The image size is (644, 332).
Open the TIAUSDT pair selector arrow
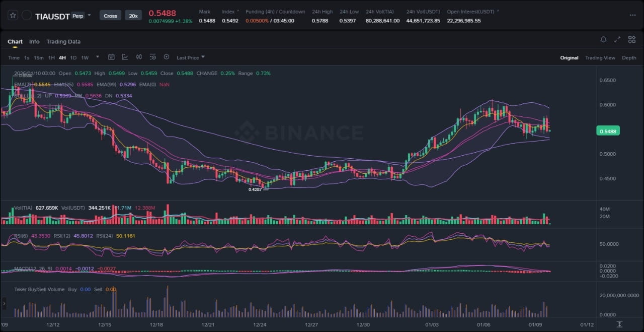pos(90,15)
